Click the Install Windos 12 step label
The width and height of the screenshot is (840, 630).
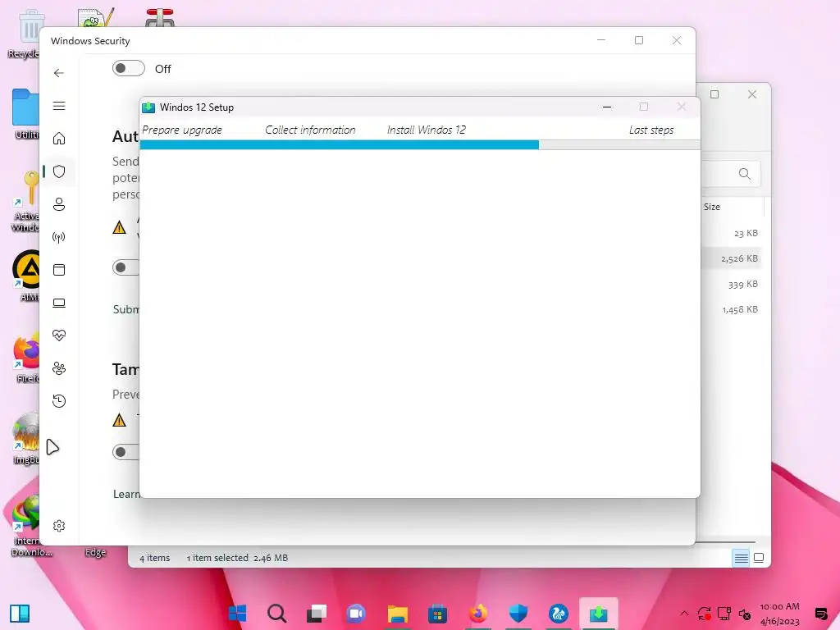[x=427, y=130]
